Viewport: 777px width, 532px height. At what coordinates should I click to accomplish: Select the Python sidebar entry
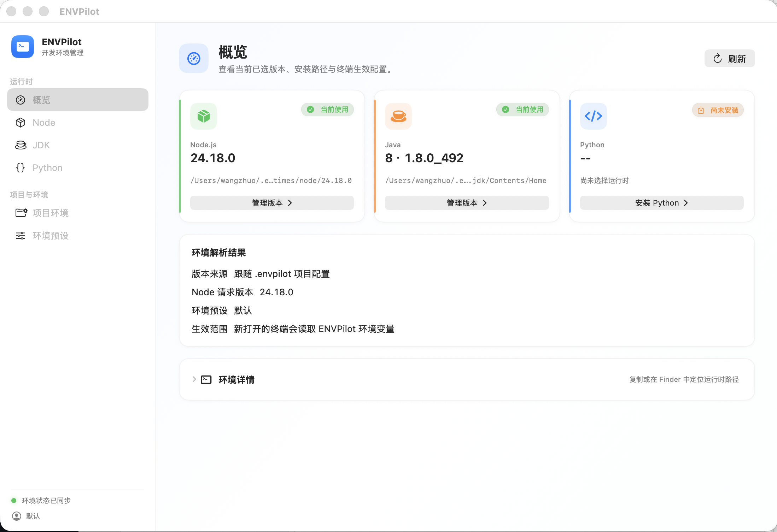(78, 168)
